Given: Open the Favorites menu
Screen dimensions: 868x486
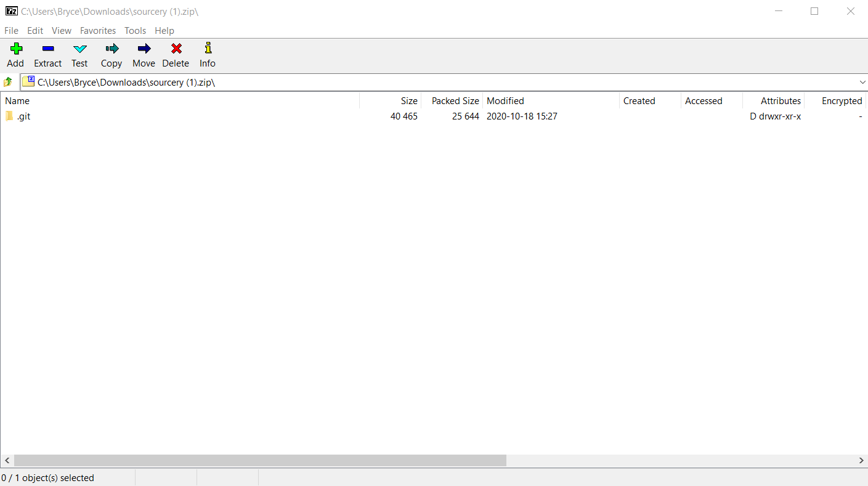Looking at the screenshot, I should [x=98, y=30].
